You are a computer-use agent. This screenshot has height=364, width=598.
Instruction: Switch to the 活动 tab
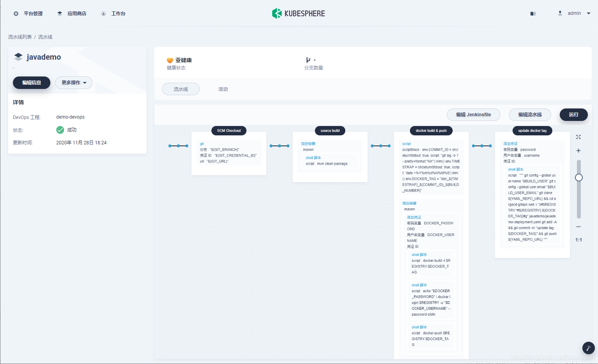223,89
